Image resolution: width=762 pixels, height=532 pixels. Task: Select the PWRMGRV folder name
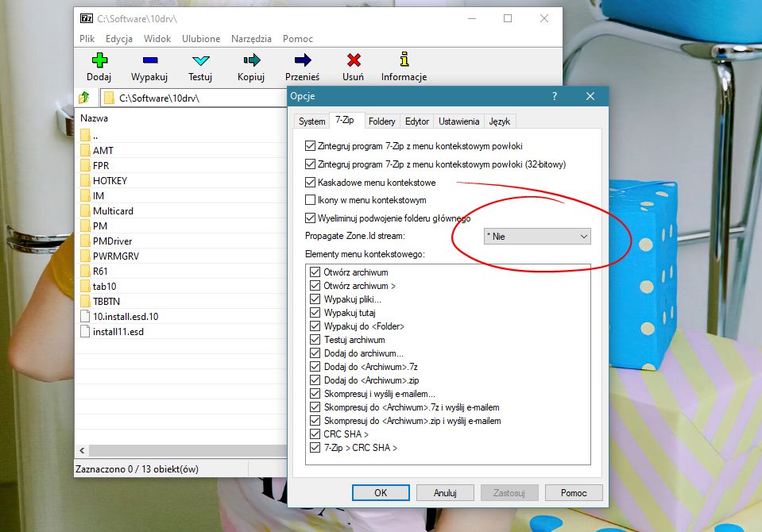click(x=116, y=256)
